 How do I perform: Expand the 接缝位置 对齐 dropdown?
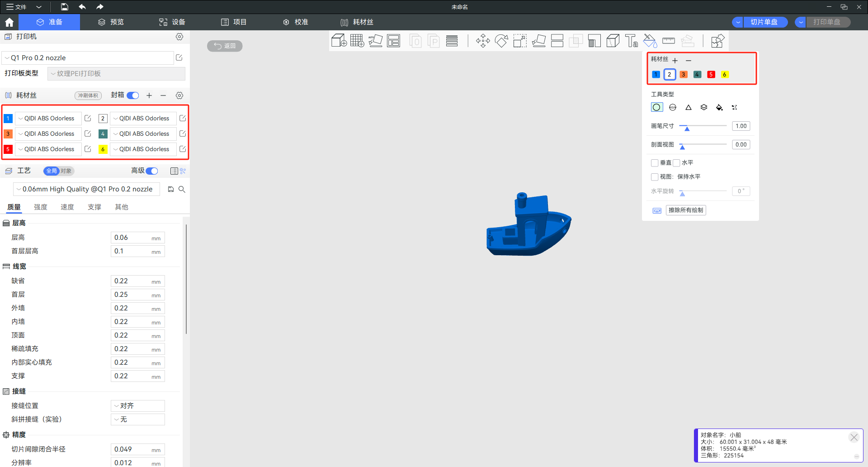[x=137, y=406]
